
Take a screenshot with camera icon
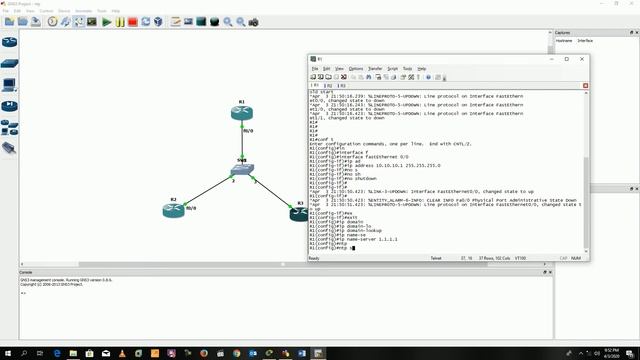point(253,22)
